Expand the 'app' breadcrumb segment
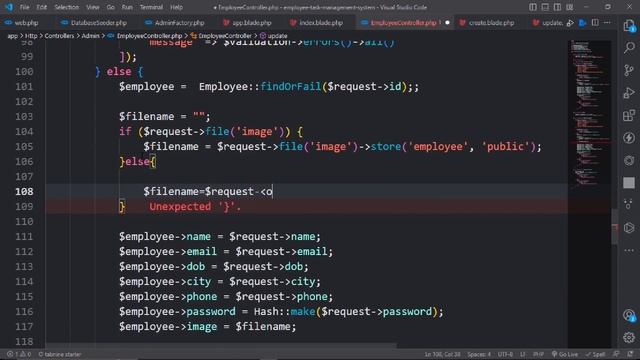Screen dimensions: 640x360 pyautogui.click(x=13, y=36)
